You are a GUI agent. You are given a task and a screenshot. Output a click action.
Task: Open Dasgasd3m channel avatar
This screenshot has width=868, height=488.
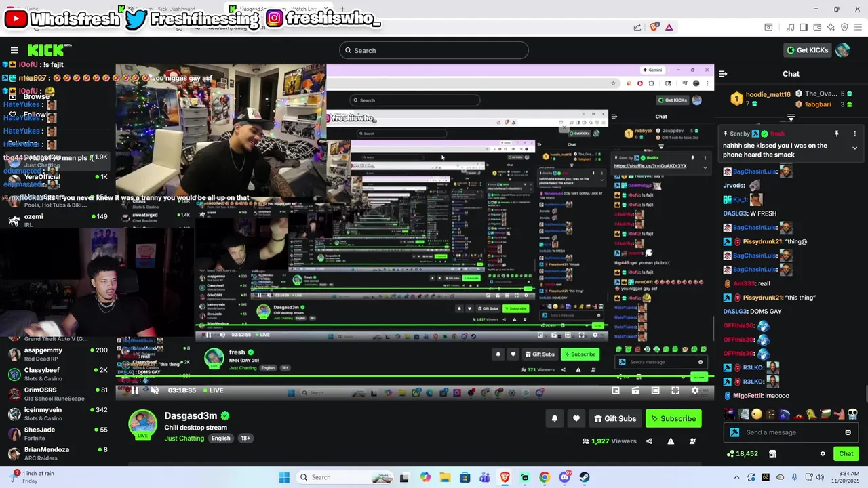point(142,424)
